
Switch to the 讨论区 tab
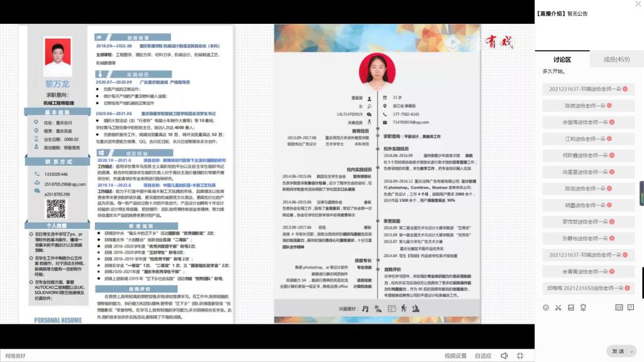[562, 60]
